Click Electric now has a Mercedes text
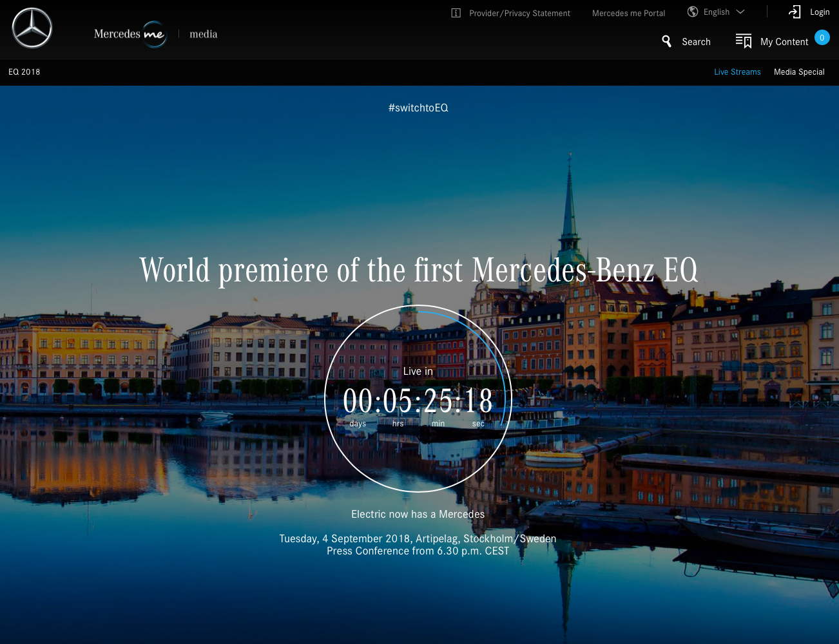The height and width of the screenshot is (644, 839). (418, 514)
